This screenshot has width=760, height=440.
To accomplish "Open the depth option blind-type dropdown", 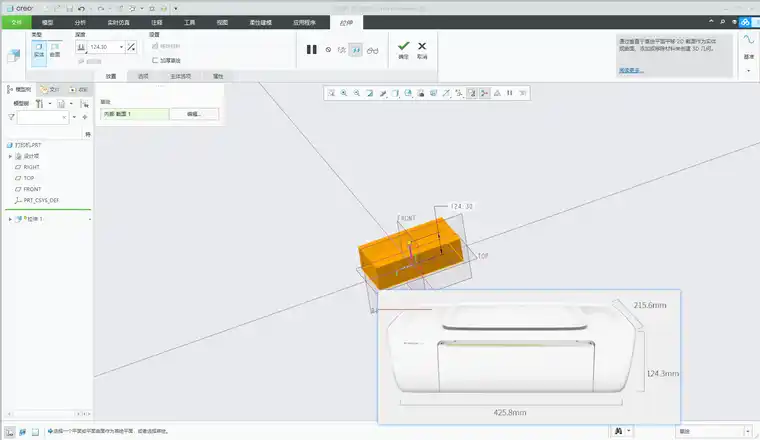I will point(81,47).
